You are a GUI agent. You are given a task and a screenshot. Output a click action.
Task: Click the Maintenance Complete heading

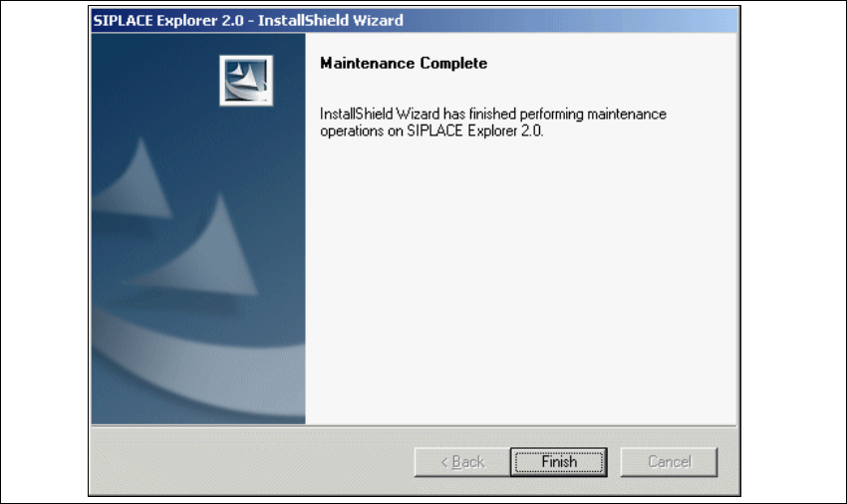coord(404,63)
